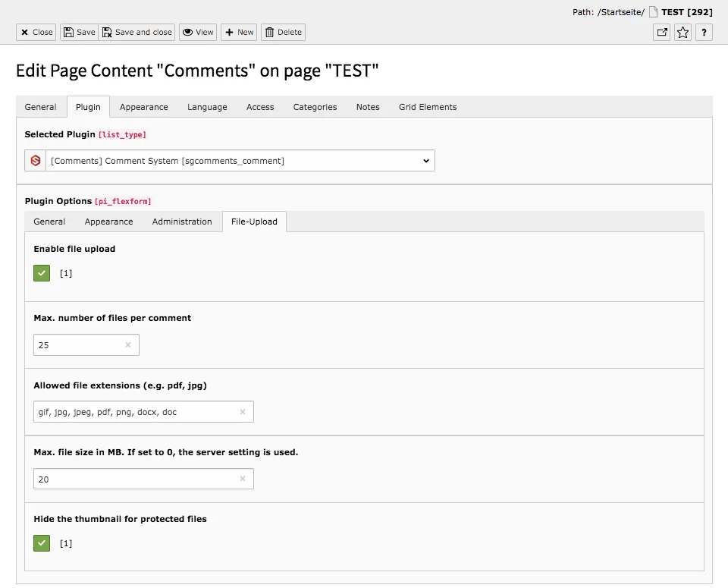Open record in new window via the popup icon
728x588 pixels.
tap(661, 32)
